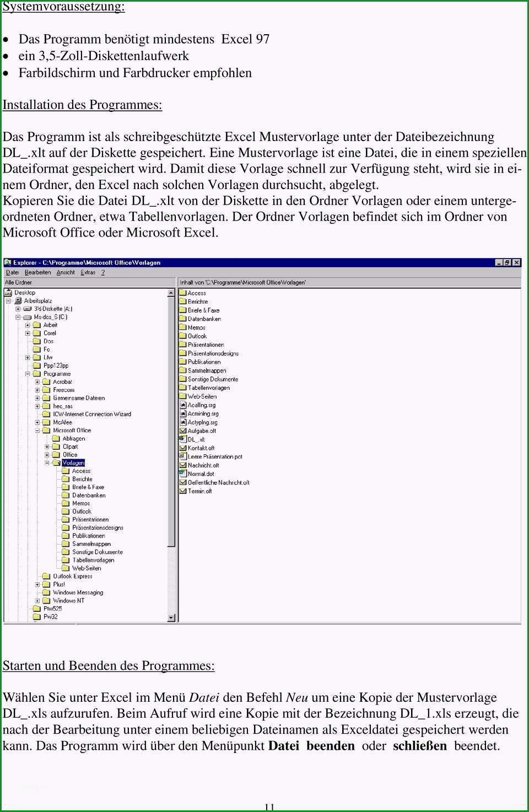Image resolution: width=529 pixels, height=812 pixels.
Task: Select ICW-Internet Connection Wizard in the tree
Action: click(92, 415)
